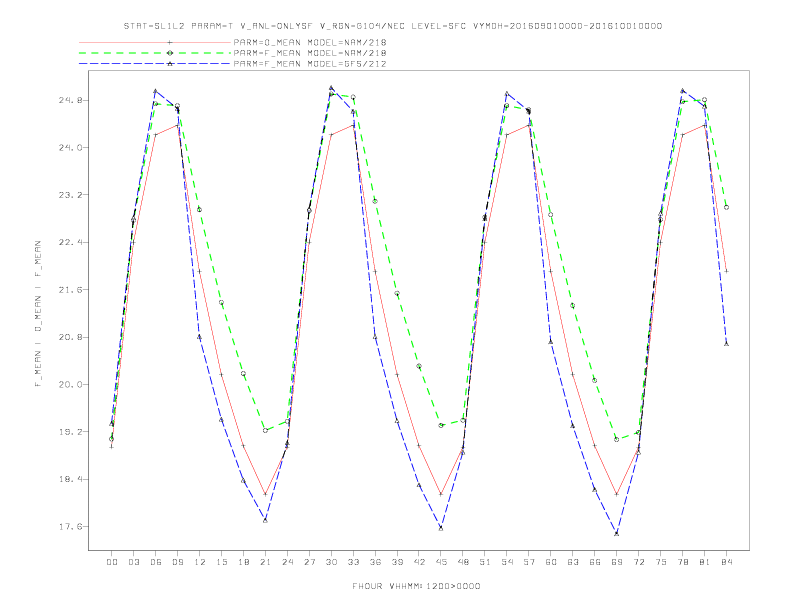Click y-axis tick label 21.6
The width and height of the screenshot is (792, 612).
71,290
